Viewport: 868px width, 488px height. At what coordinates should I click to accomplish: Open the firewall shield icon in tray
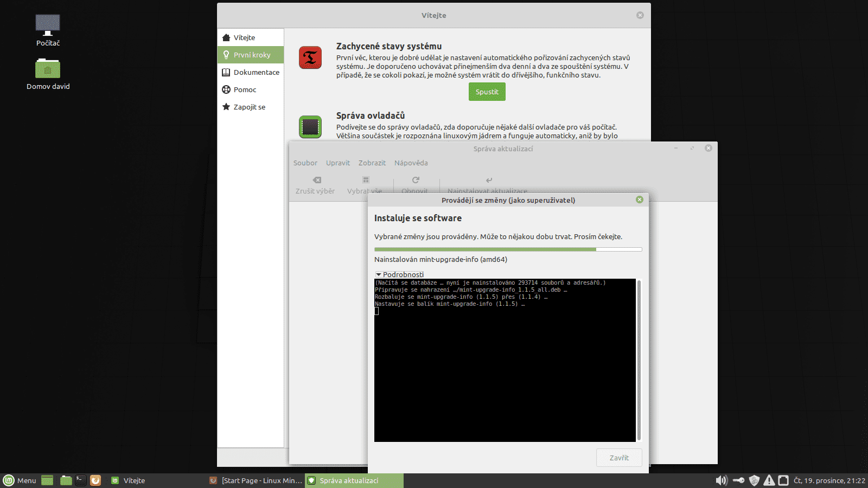(x=754, y=480)
